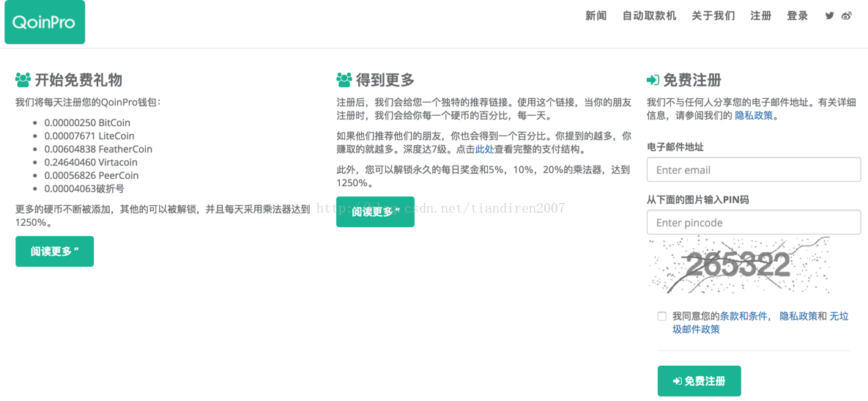
Task: Click the 电子邮件地址 label
Action: (x=675, y=147)
